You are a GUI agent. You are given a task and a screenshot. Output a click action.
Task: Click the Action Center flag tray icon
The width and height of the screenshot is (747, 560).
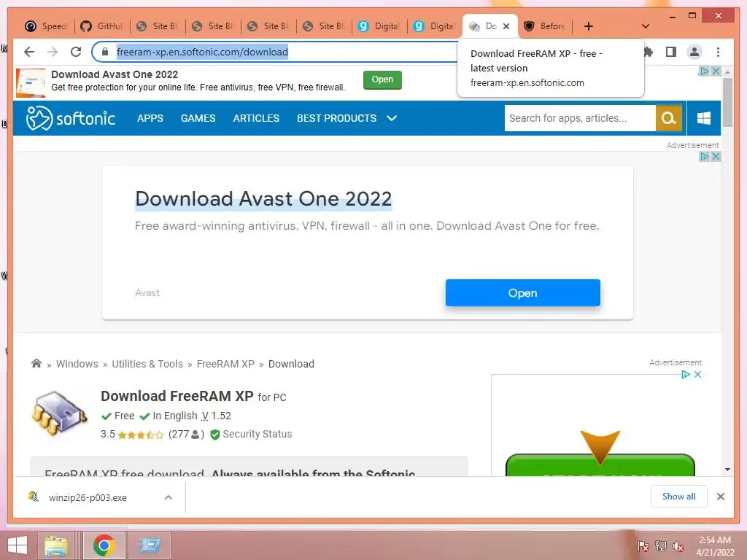pos(643,546)
